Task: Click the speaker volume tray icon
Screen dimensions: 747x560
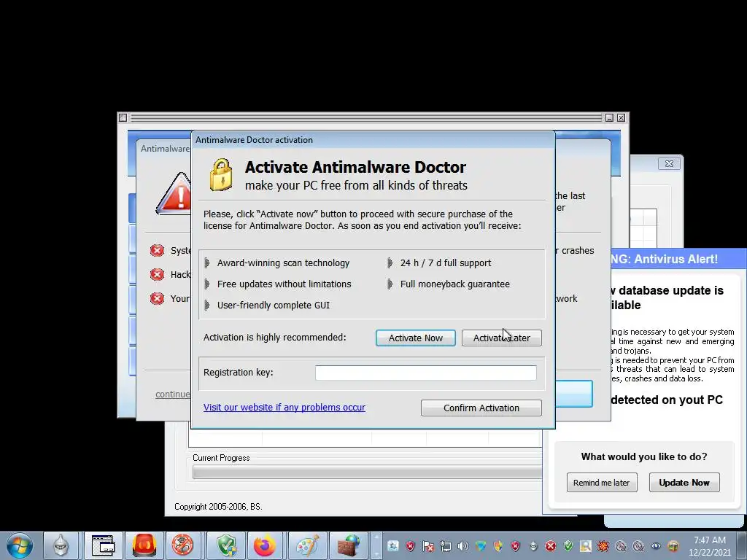Action: (x=462, y=546)
